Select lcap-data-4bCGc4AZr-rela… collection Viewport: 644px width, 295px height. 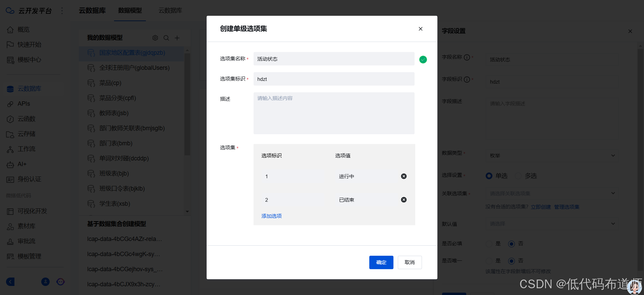tap(124, 239)
